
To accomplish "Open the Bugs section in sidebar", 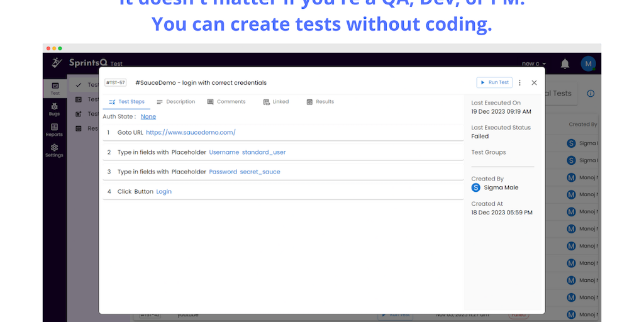I will (x=55, y=109).
